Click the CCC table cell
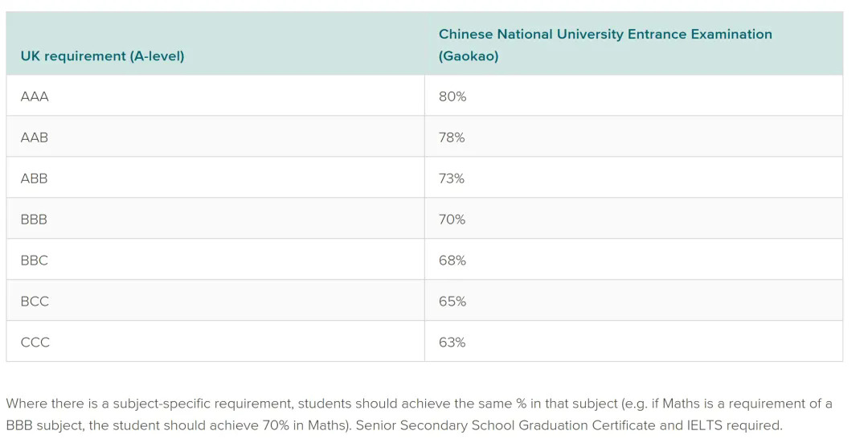This screenshot has height=443, width=868. [35, 343]
